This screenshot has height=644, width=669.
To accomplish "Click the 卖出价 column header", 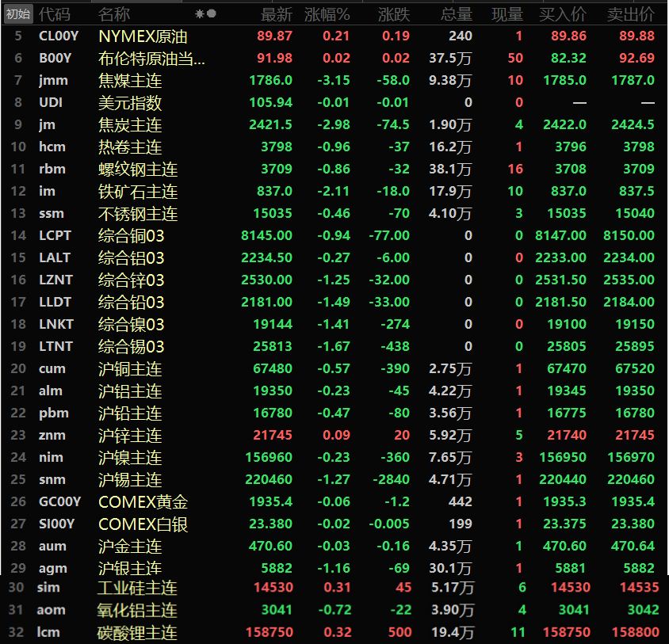I will point(631,14).
